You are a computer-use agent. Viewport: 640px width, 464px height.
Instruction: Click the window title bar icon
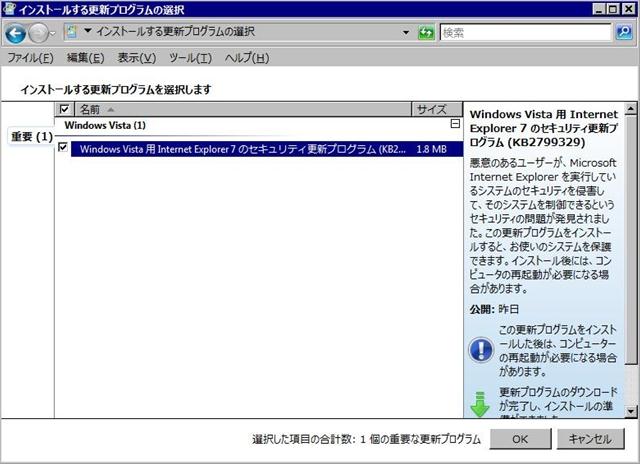(x=9, y=9)
